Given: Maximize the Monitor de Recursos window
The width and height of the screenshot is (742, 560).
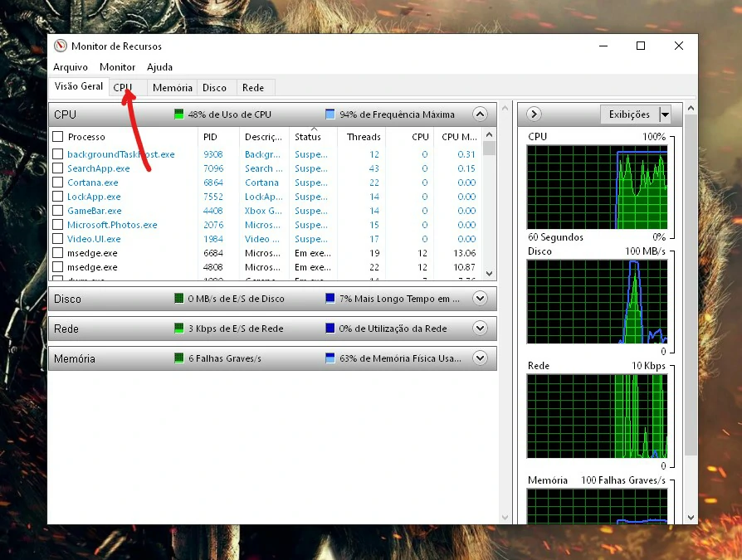Looking at the screenshot, I should click(x=641, y=46).
